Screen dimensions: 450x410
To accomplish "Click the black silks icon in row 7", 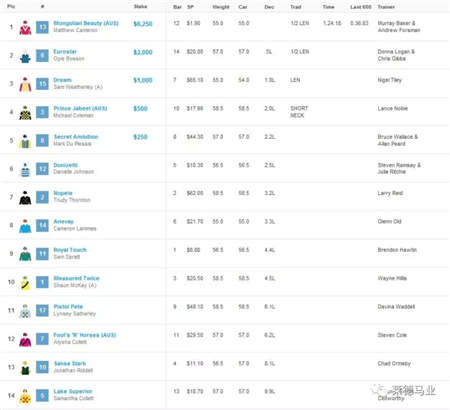I will point(25,197).
